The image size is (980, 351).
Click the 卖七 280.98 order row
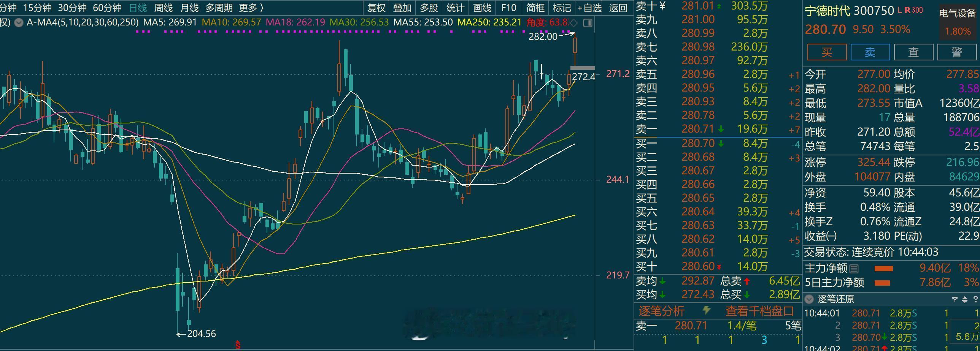(718, 47)
